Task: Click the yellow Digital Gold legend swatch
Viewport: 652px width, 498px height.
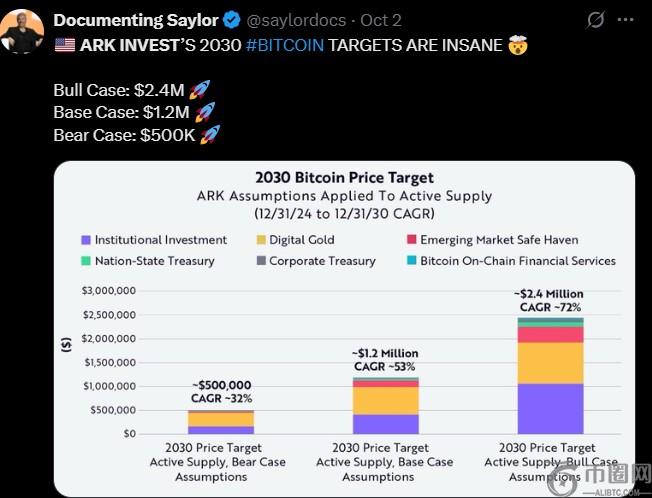Action: [x=261, y=240]
